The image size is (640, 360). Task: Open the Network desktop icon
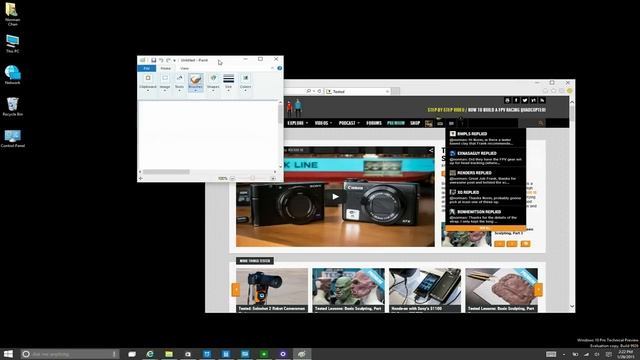[12, 75]
